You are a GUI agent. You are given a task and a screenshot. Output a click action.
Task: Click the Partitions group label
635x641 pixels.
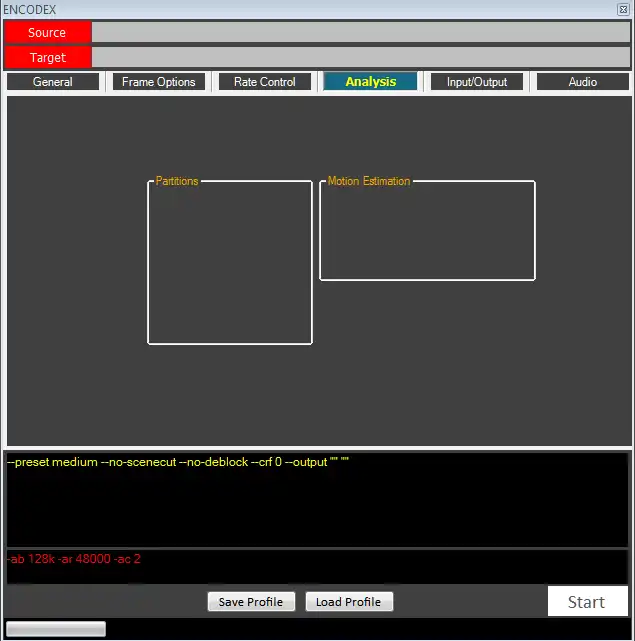pos(177,181)
